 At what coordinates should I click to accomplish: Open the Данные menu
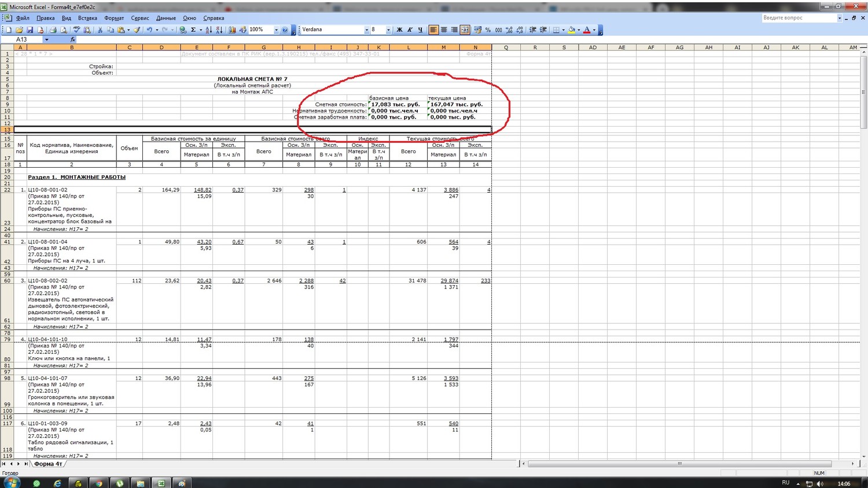166,18
